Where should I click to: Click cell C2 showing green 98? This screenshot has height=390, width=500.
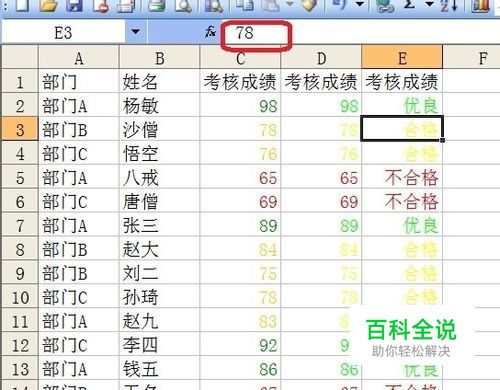pos(240,106)
